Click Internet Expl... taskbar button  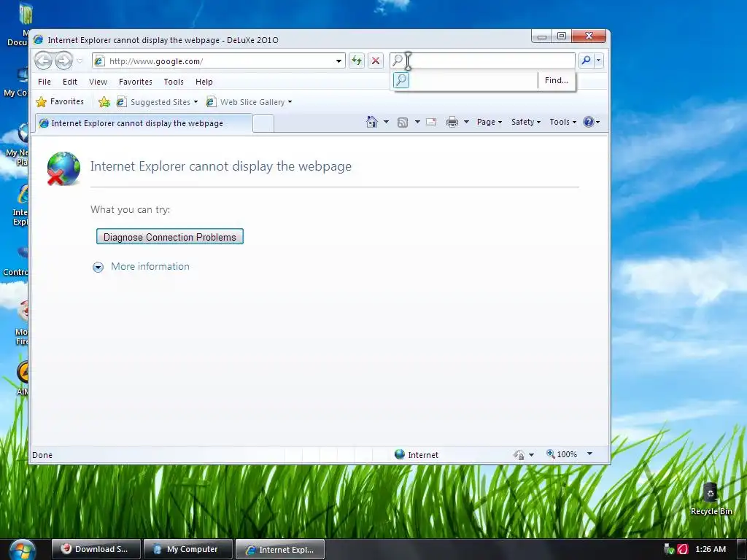point(280,549)
